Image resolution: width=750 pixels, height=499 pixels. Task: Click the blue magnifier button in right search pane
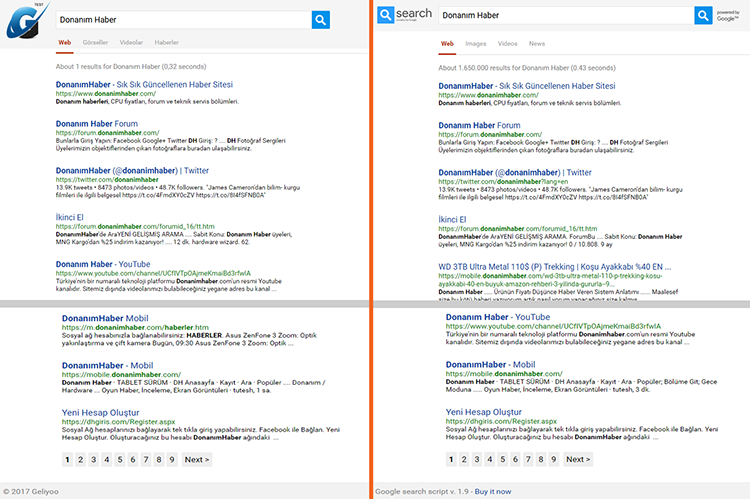[703, 15]
